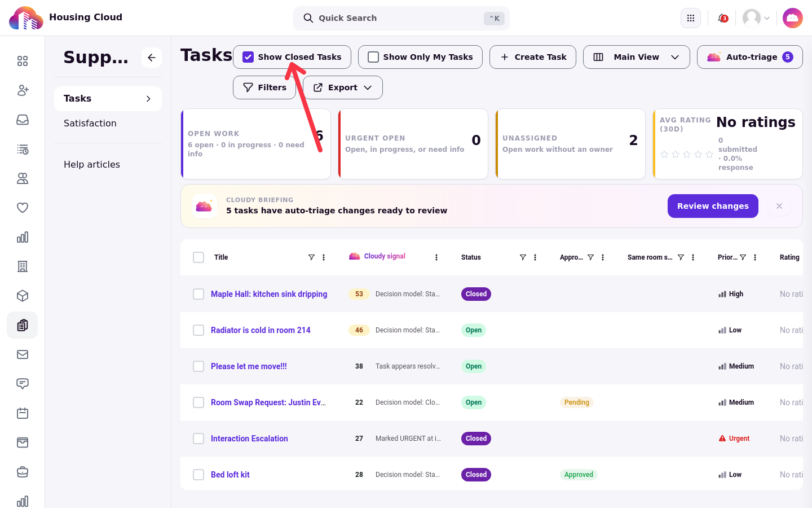Open the inbox tray icon in the left rail

tap(23, 120)
